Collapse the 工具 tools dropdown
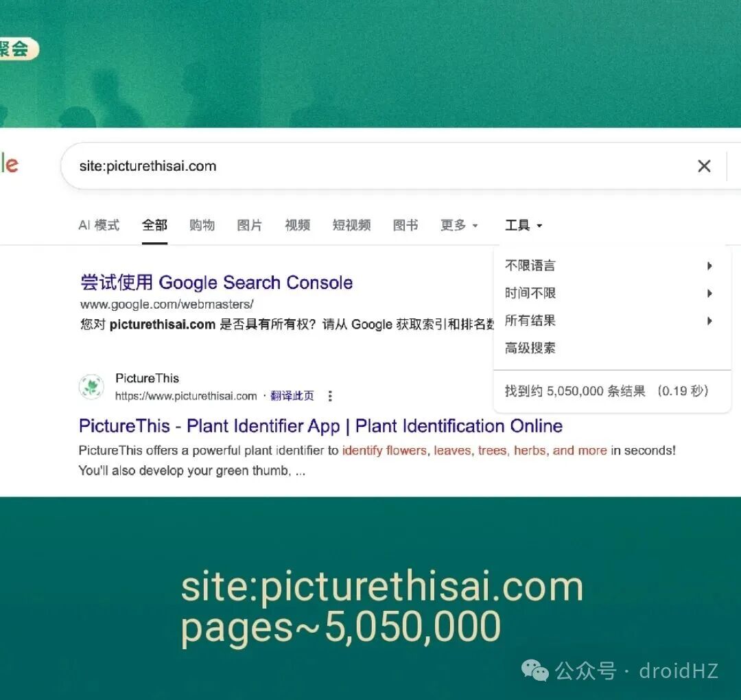Screen dimensions: 741x700 coord(523,225)
